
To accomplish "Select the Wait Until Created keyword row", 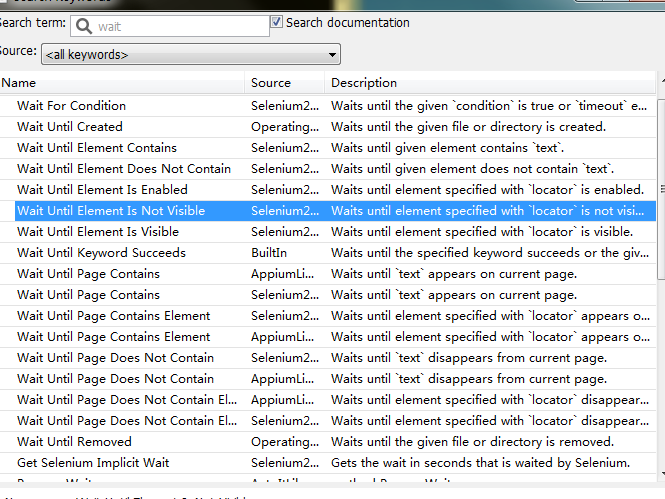I will [x=70, y=127].
